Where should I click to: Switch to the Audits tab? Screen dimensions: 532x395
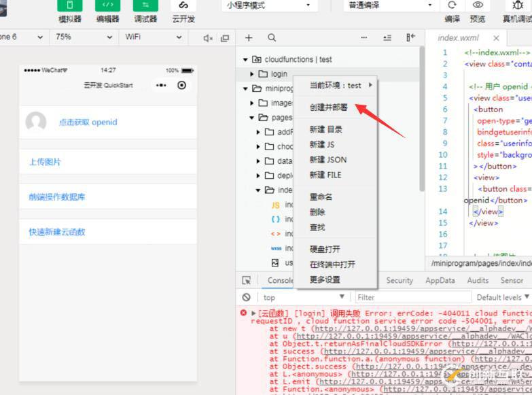tap(478, 280)
